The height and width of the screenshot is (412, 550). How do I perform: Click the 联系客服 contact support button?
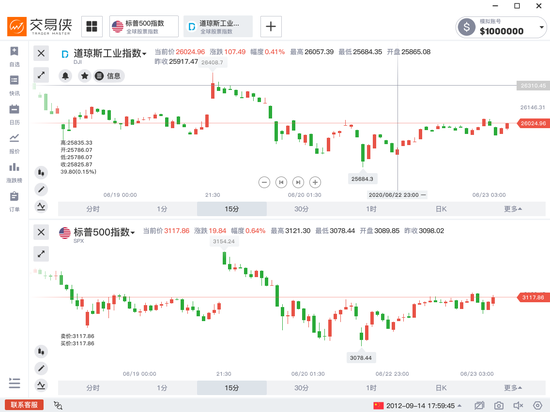coord(24,405)
